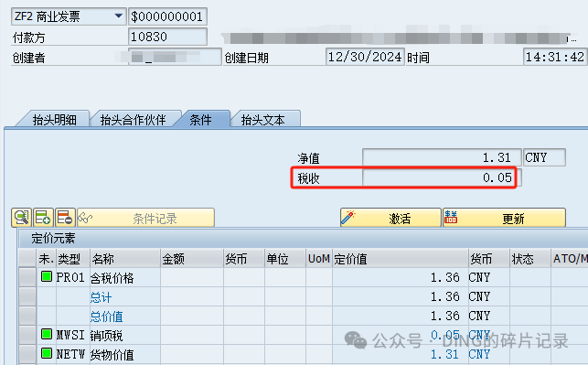The height and width of the screenshot is (365, 588).
Task: Click the 付款方 field 10830
Action: (x=167, y=37)
